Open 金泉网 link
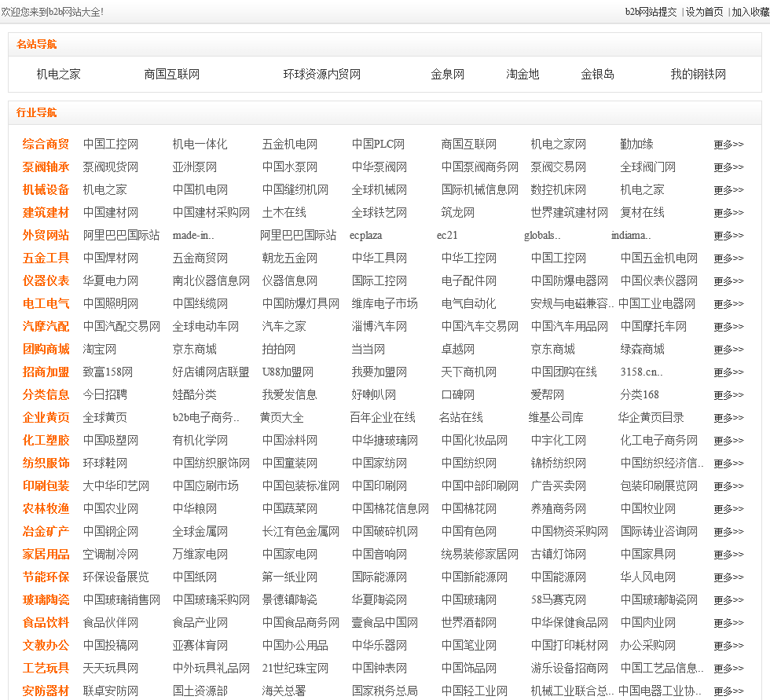The height and width of the screenshot is (700, 770). 447,74
